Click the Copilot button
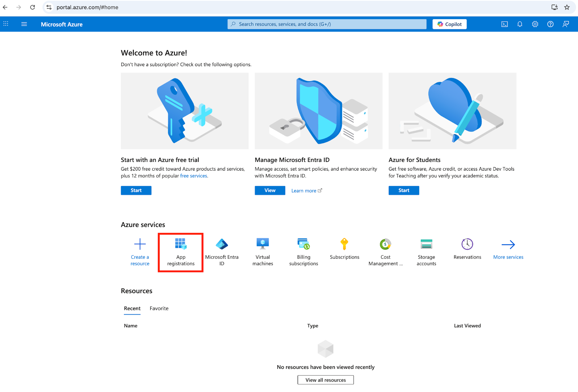The width and height of the screenshot is (578, 392). 449,24
